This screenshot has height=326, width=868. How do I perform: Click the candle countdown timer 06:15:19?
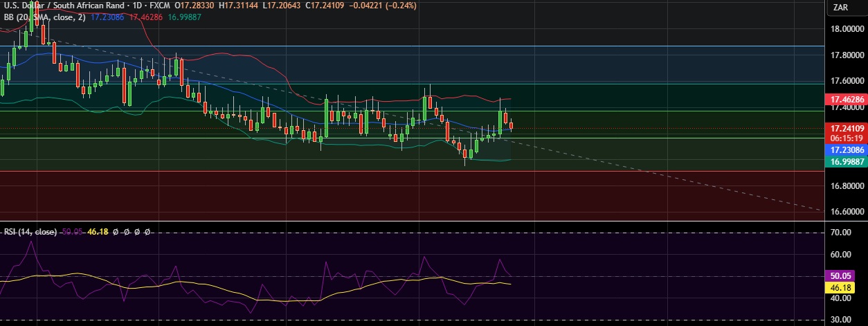[x=846, y=137]
